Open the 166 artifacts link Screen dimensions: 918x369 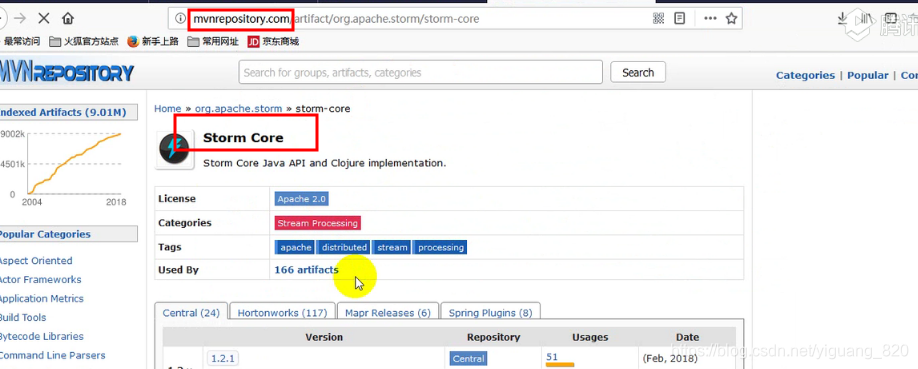306,270
